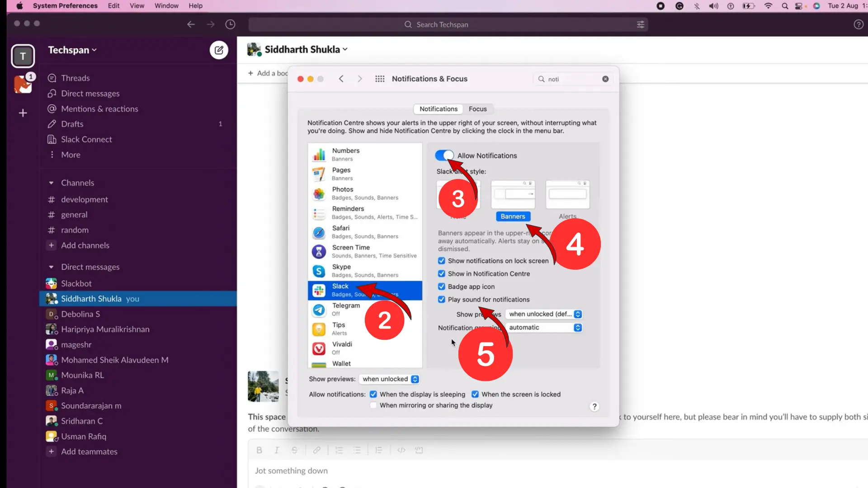Open Wi-Fi menu in menu bar
868x488 pixels.
(768, 6)
